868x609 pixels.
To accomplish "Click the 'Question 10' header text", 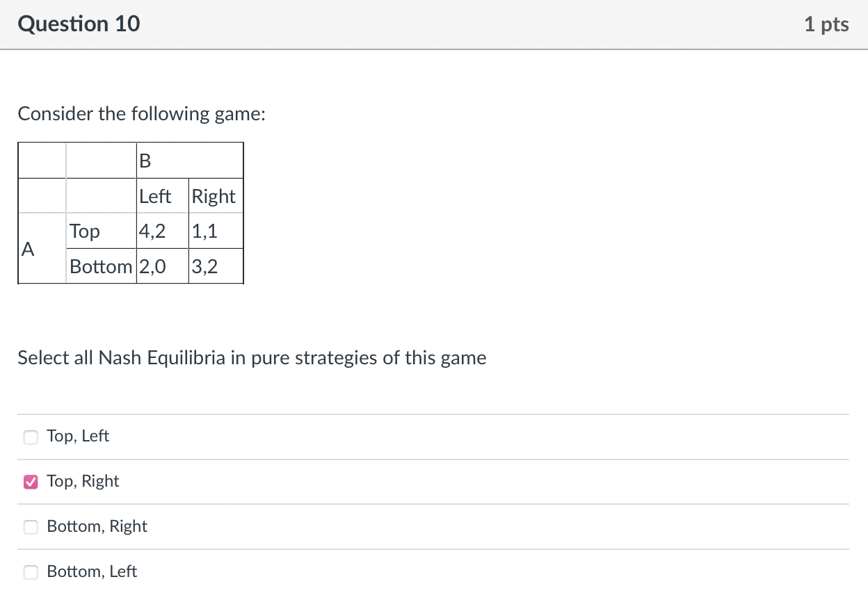I will click(78, 24).
